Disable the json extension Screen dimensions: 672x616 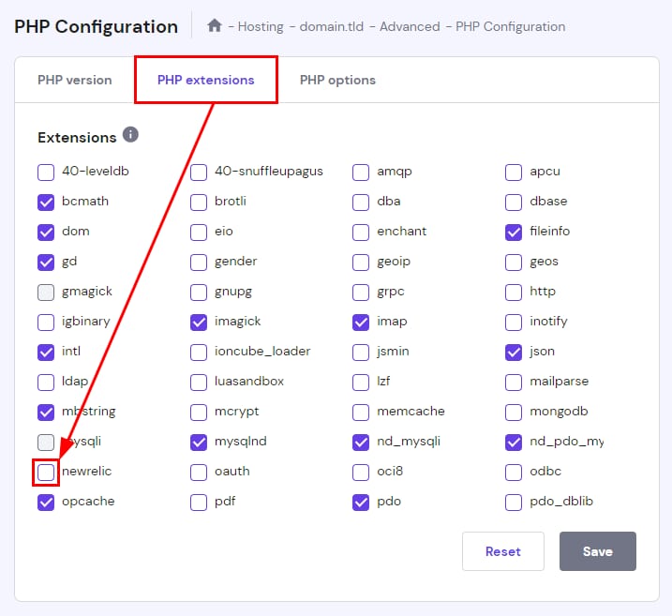pos(514,352)
